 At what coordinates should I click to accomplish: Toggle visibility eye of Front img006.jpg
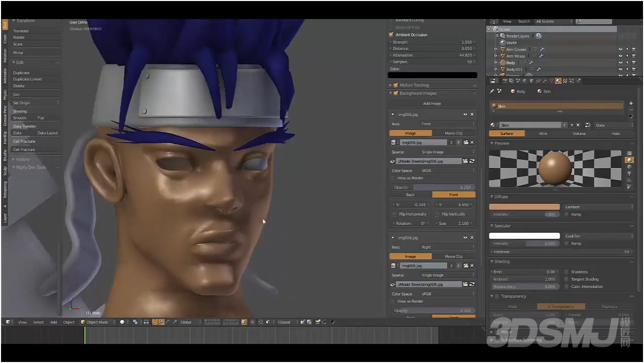click(465, 114)
